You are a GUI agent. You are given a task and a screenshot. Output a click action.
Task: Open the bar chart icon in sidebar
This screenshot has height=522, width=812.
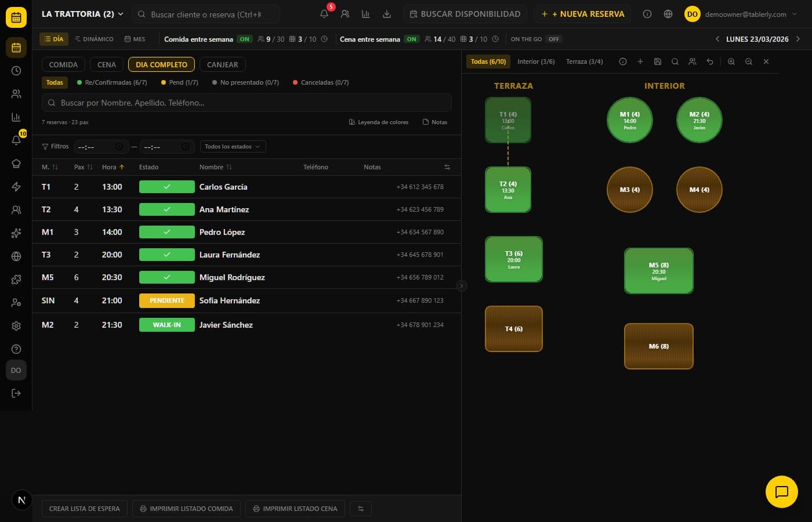[16, 117]
